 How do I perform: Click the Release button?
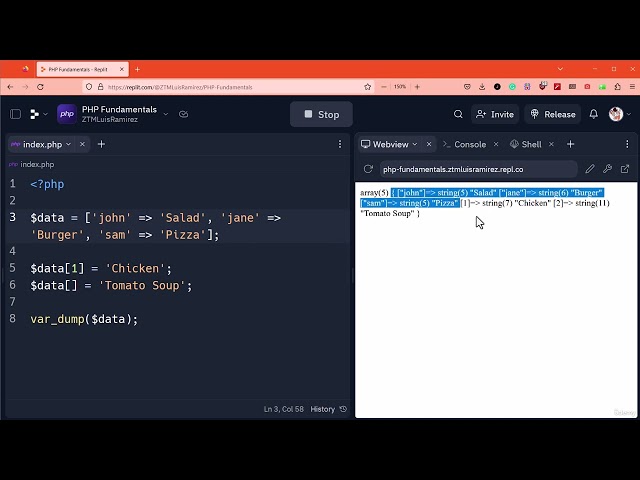pos(553,114)
